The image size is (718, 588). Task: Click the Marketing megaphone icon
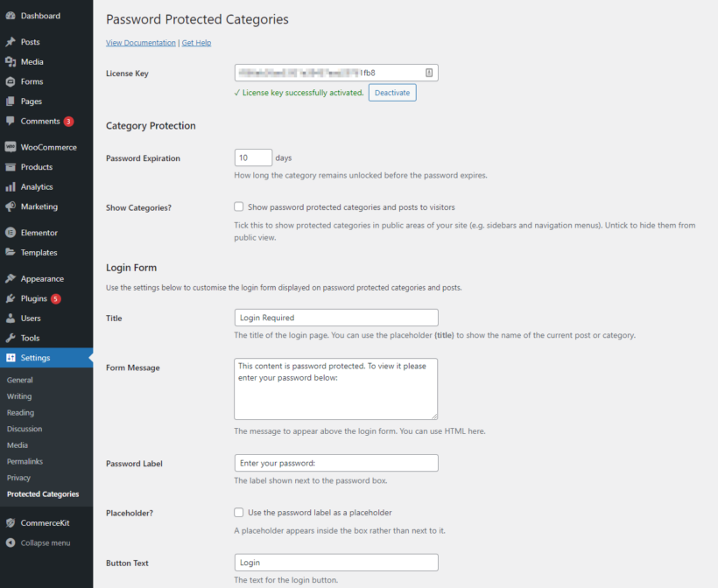pos(11,206)
